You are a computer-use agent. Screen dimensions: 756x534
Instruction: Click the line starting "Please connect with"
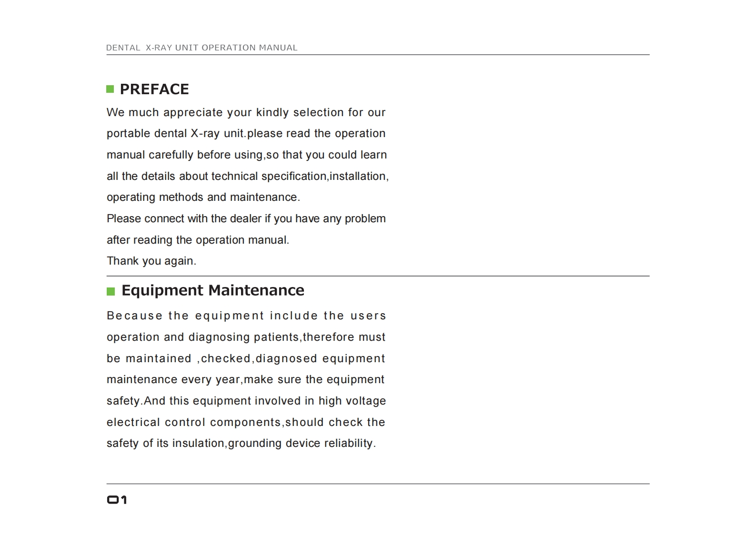tap(246, 218)
